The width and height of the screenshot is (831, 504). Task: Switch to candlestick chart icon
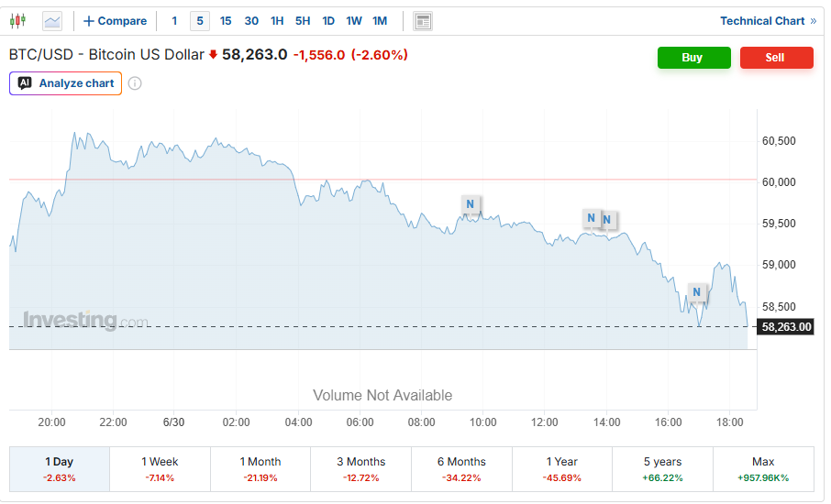click(x=18, y=21)
